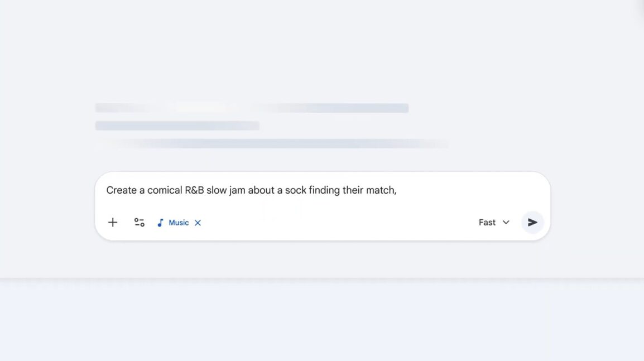
Task: Open the Fast model dropdown
Action: (493, 222)
